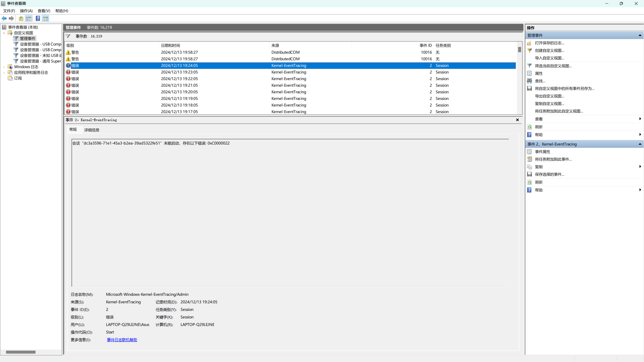Click the back navigation arrow in the toolbar

coord(4,18)
